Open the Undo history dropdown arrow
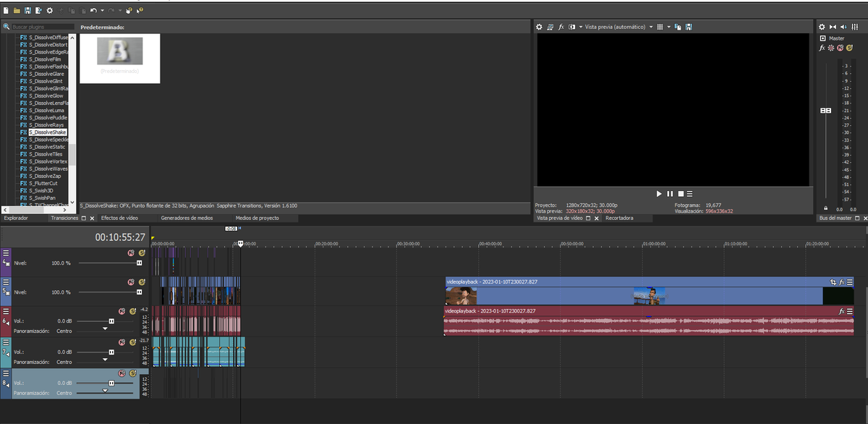 (x=102, y=11)
